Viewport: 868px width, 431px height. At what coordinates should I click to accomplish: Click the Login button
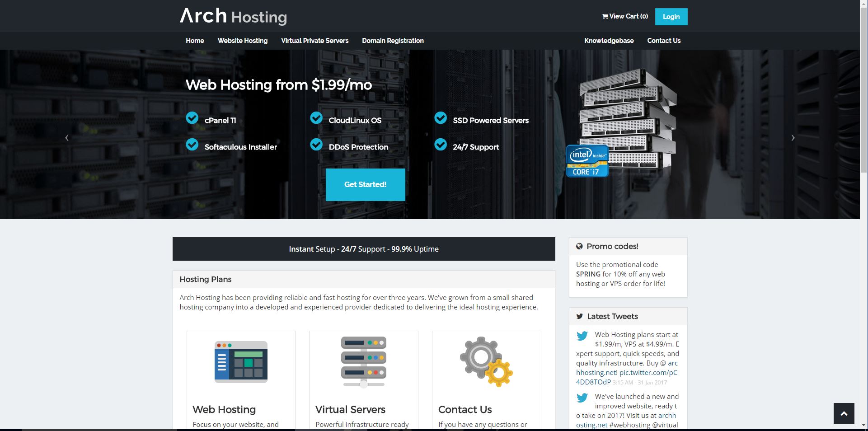[671, 17]
